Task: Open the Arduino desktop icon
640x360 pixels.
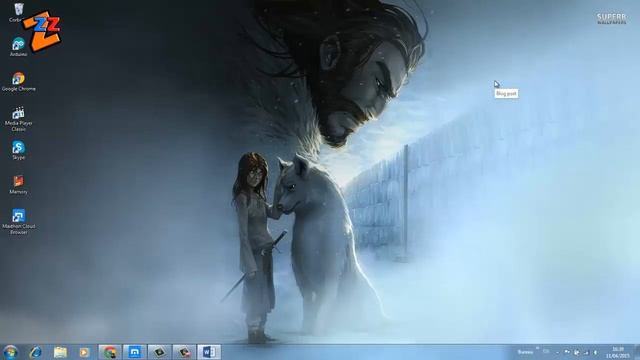Action: click(x=18, y=47)
